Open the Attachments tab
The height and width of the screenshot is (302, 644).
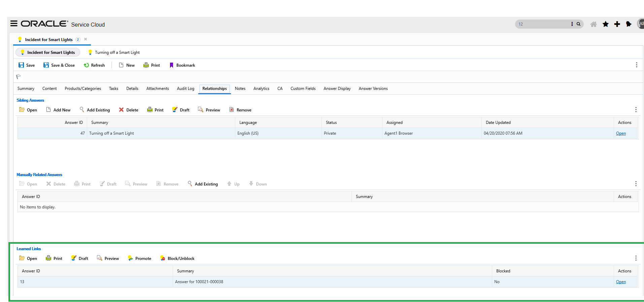(158, 89)
